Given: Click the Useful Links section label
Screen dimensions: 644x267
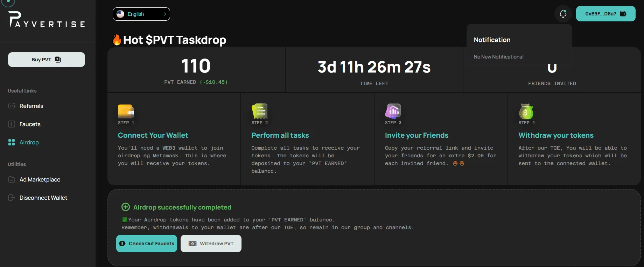Looking at the screenshot, I should click(x=22, y=91).
